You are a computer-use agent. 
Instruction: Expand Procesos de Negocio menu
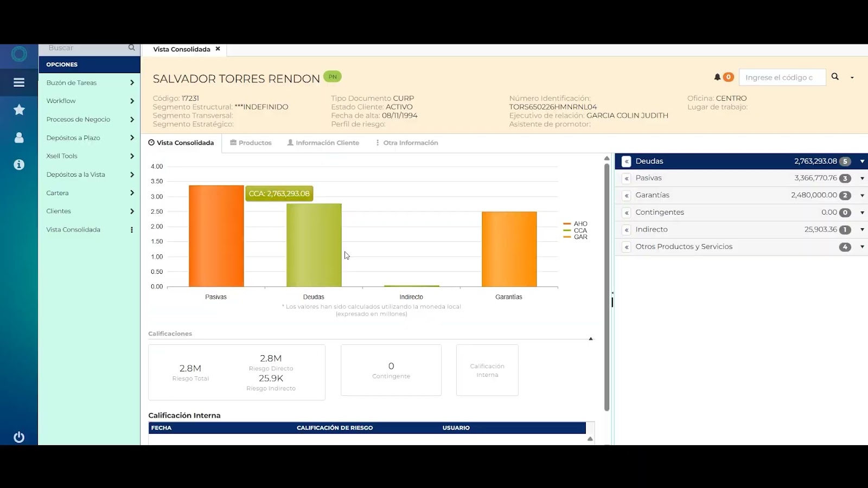89,119
